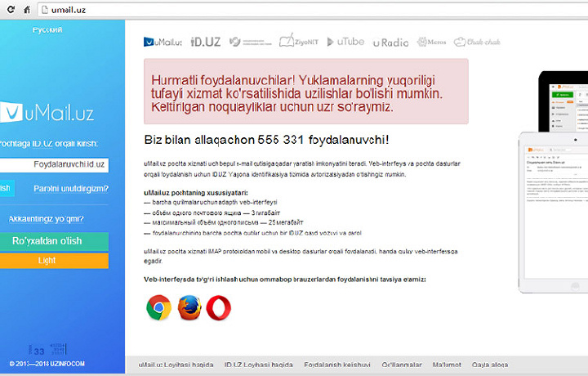The width and height of the screenshot is (588, 376).
Task: Click the dark laptop preview image
Action: click(563, 101)
